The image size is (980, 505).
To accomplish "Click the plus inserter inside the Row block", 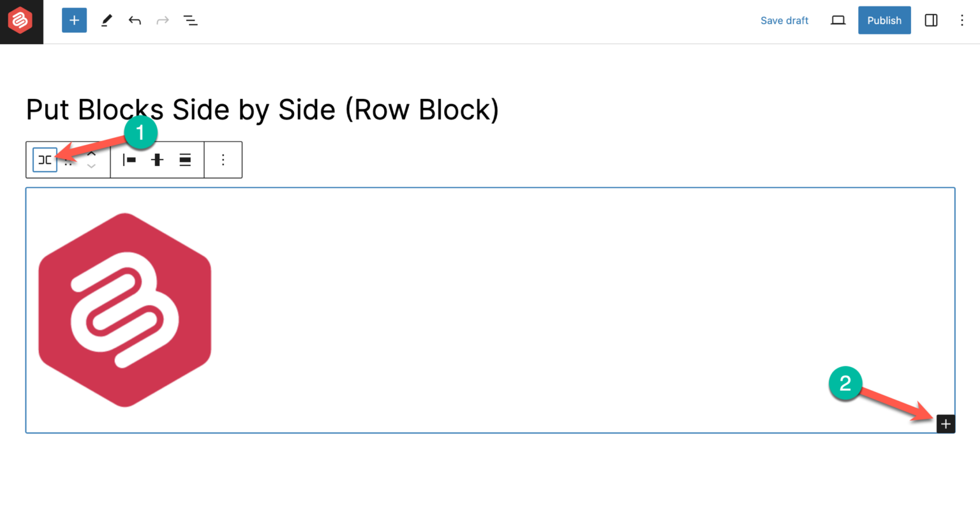I will tap(946, 423).
